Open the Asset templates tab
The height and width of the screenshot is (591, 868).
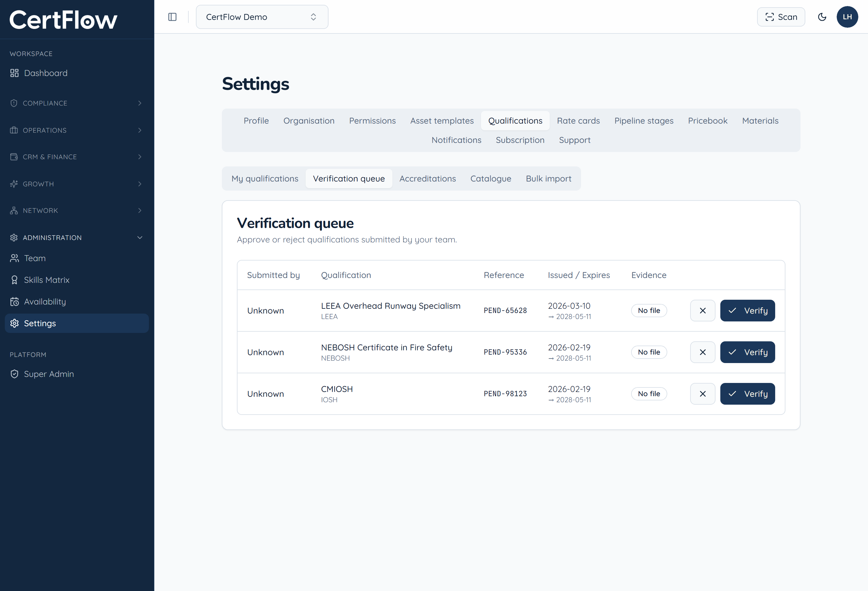tap(442, 121)
